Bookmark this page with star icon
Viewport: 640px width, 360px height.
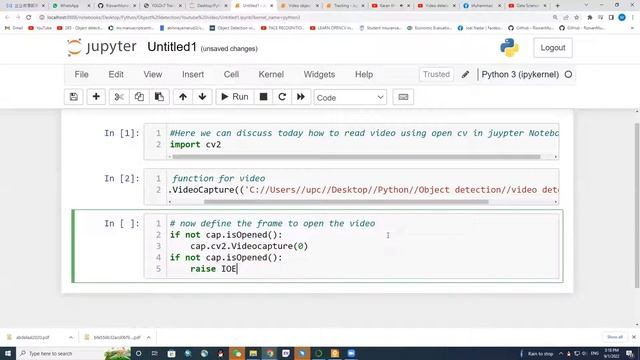pyautogui.click(x=576, y=18)
